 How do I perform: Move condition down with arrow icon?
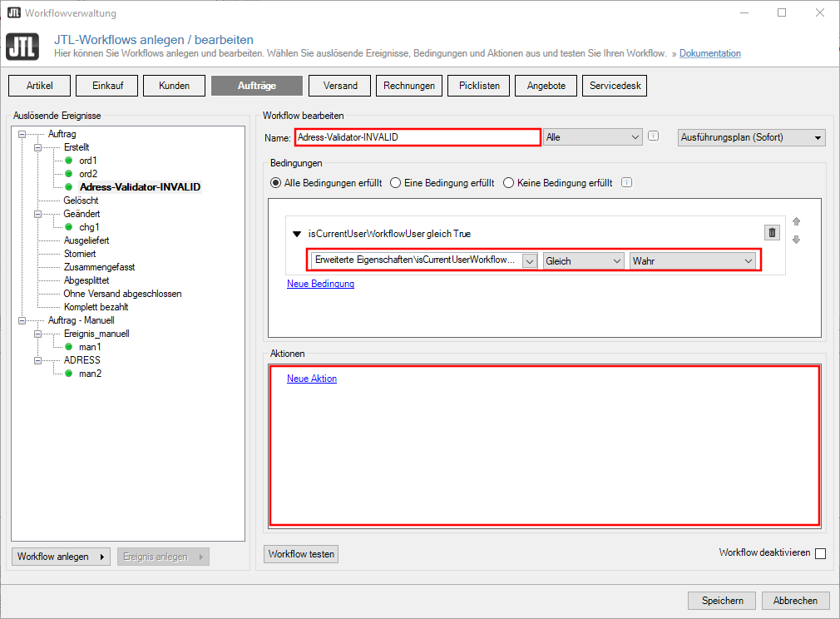(x=796, y=240)
